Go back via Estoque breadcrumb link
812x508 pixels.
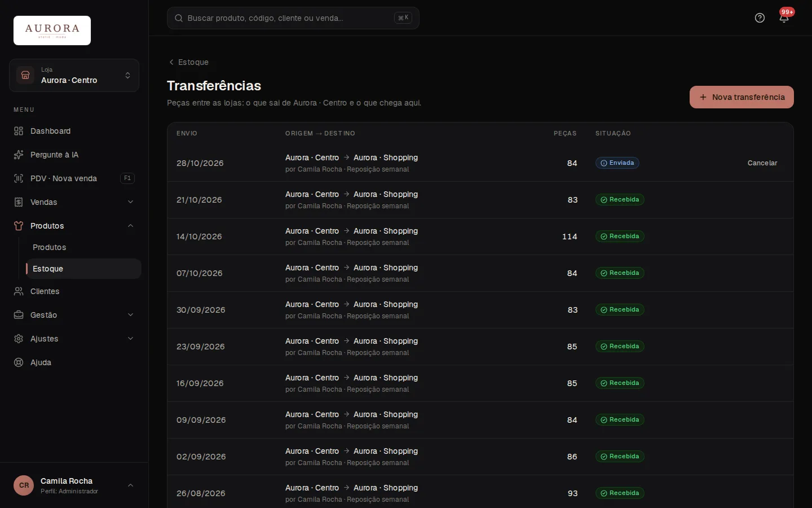[x=188, y=62]
